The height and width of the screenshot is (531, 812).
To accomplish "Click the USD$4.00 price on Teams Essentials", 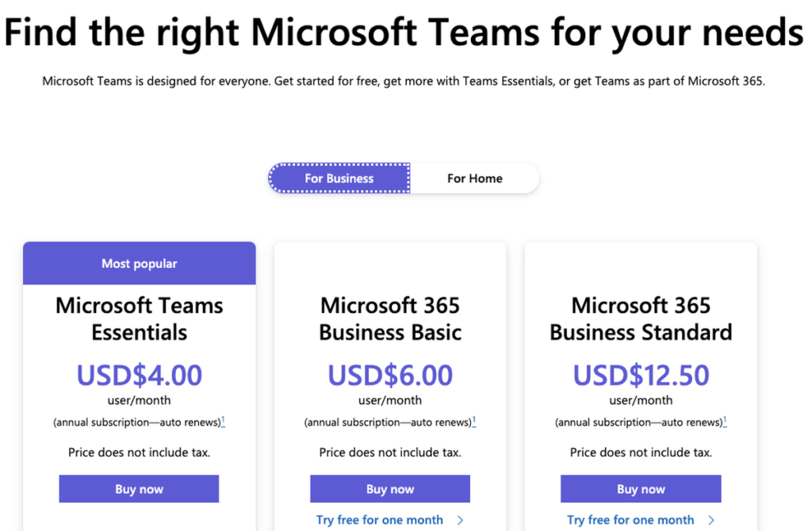I will coord(139,375).
